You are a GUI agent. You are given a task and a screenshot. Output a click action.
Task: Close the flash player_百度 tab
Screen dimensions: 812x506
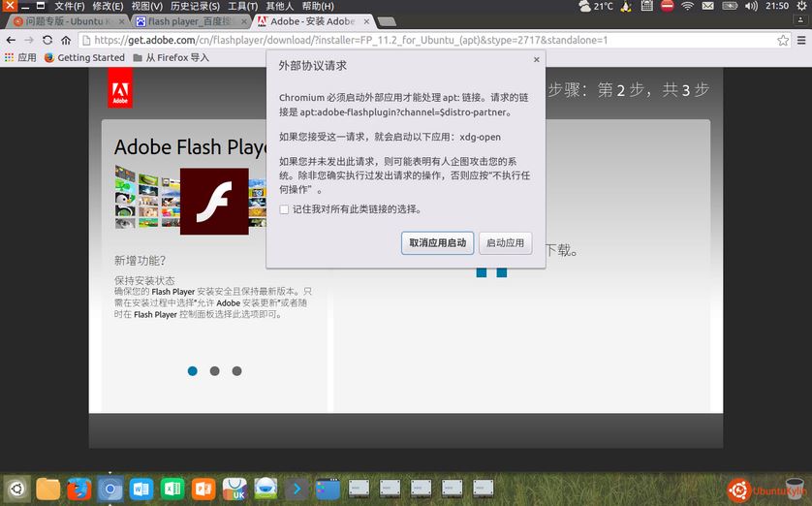click(244, 21)
